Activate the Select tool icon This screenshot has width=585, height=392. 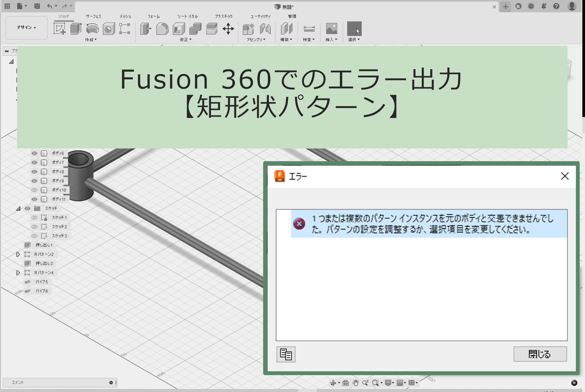(x=354, y=29)
